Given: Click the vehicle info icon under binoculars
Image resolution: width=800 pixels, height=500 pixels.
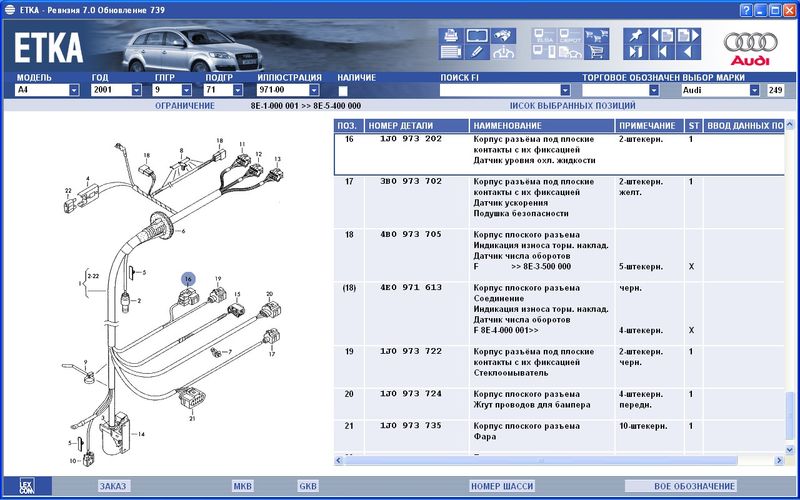Looking at the screenshot, I should (x=504, y=52).
